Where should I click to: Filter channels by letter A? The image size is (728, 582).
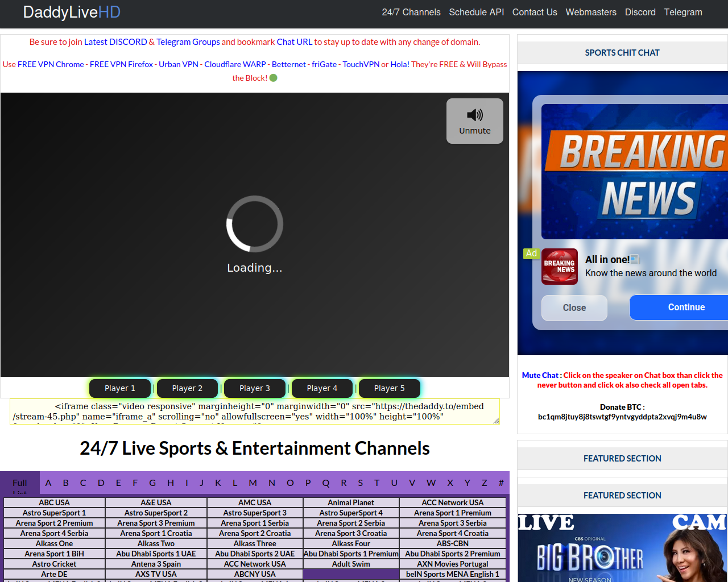pos(48,483)
